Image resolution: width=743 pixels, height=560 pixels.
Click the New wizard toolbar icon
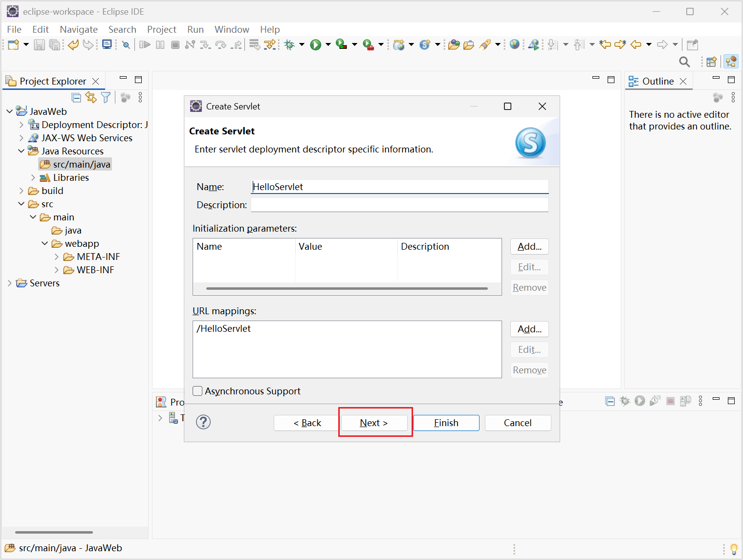click(13, 45)
